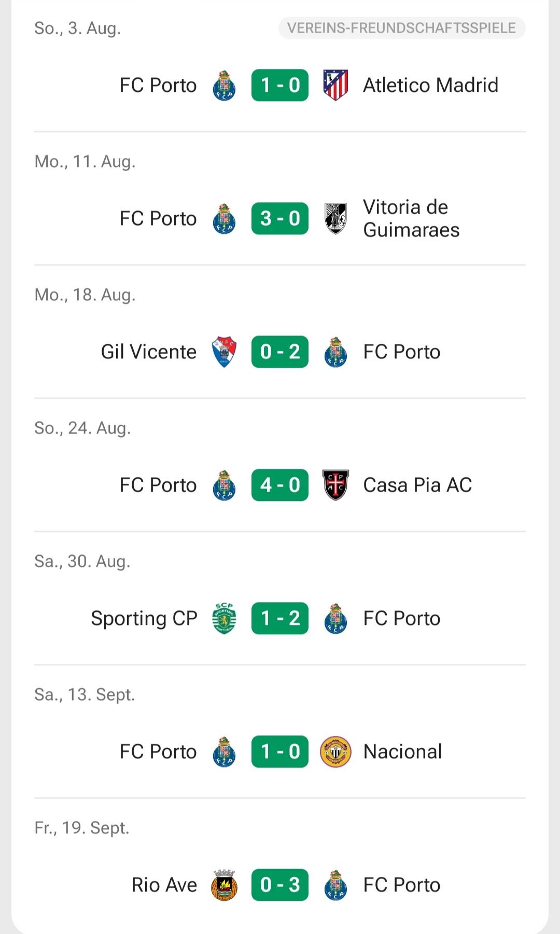The height and width of the screenshot is (934, 560).
Task: Click the 0-2 Gil Vicente score
Action: pyautogui.click(x=280, y=352)
